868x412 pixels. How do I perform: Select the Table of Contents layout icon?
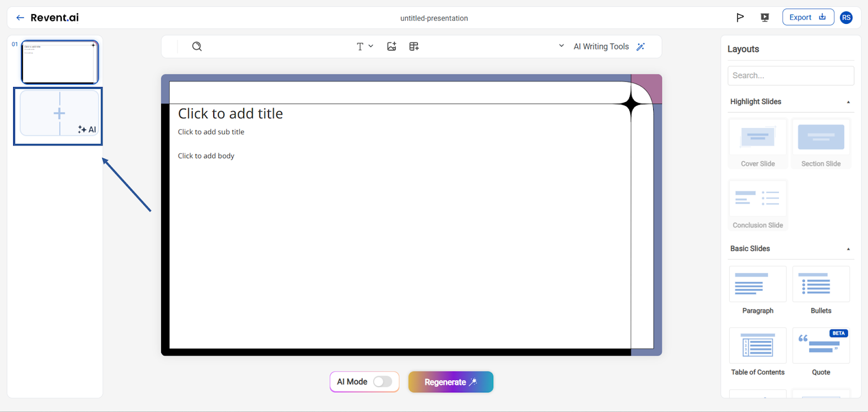[x=758, y=345]
